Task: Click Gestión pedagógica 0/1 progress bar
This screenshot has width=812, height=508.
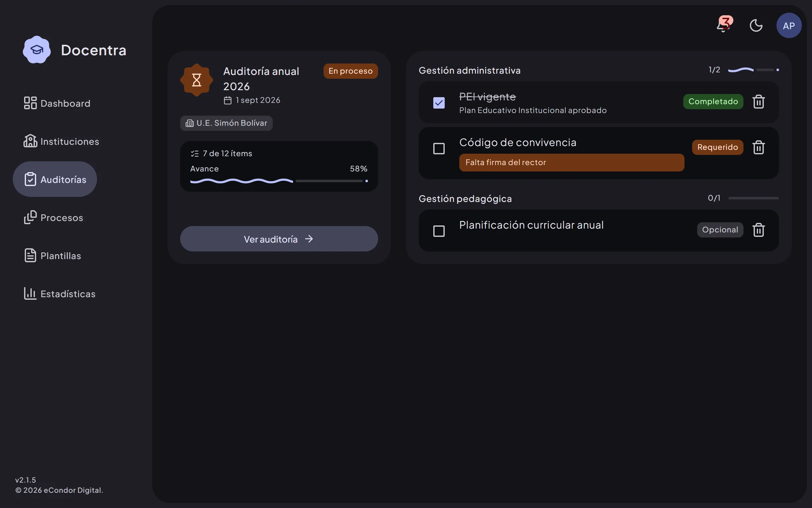Action: click(753, 198)
